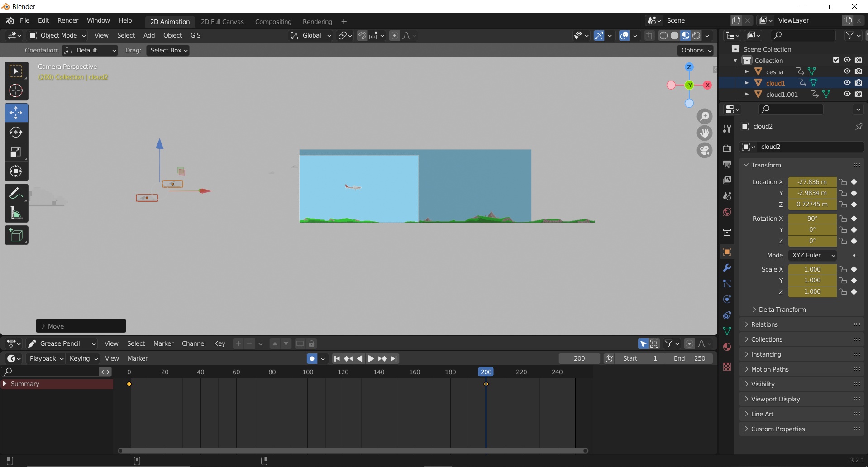
Task: Open the Global transform orientation dropdown
Action: tap(311, 35)
